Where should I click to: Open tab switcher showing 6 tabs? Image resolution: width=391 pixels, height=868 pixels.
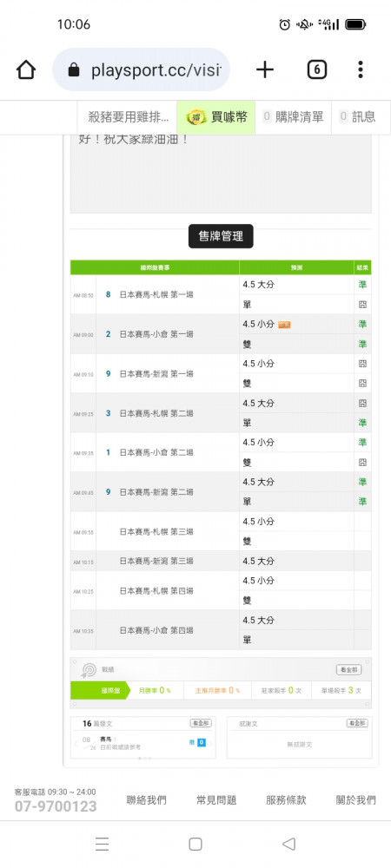pyautogui.click(x=317, y=69)
